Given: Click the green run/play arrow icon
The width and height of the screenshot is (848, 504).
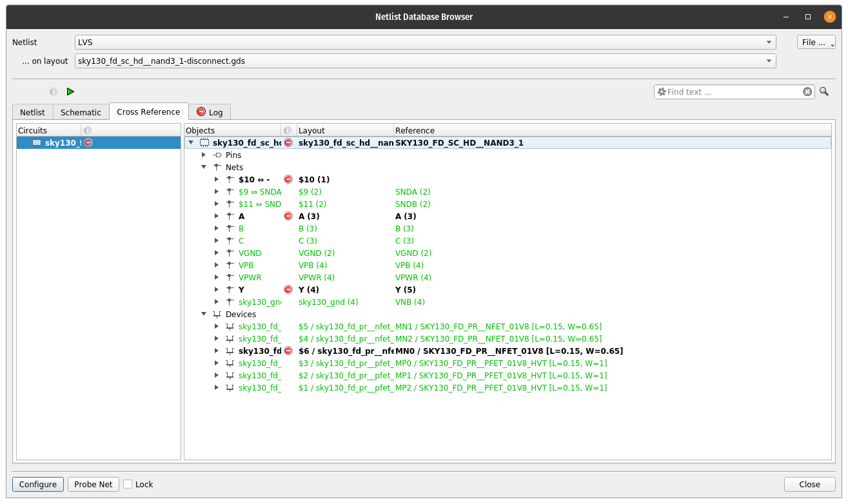Looking at the screenshot, I should coord(70,92).
